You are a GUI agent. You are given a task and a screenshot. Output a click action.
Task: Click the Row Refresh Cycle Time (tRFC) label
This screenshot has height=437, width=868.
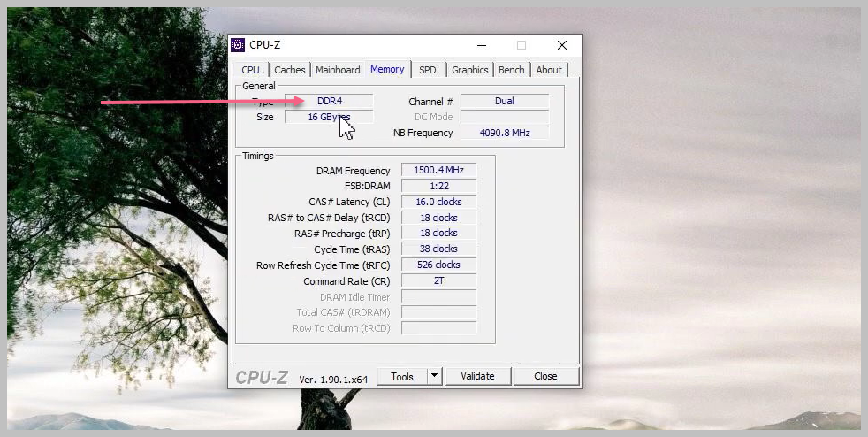(x=324, y=265)
